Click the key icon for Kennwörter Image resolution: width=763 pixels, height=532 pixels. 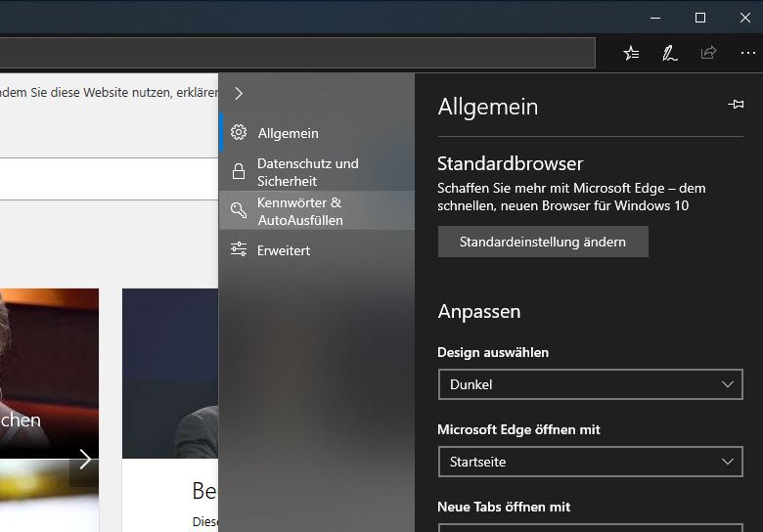[239, 210]
